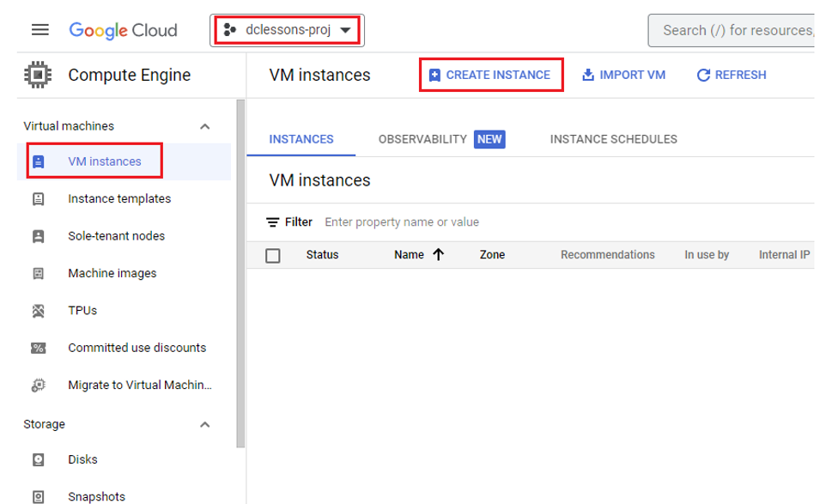Open the hamburger navigation menu
The image size is (826, 504).
coord(40,30)
